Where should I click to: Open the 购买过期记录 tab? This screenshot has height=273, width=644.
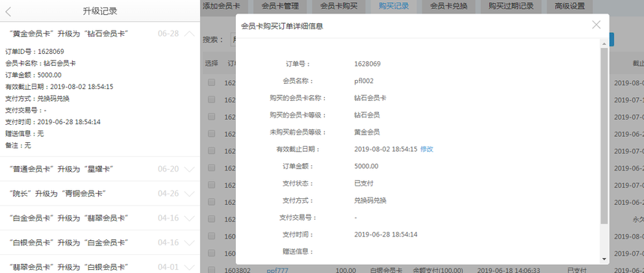[x=511, y=6]
